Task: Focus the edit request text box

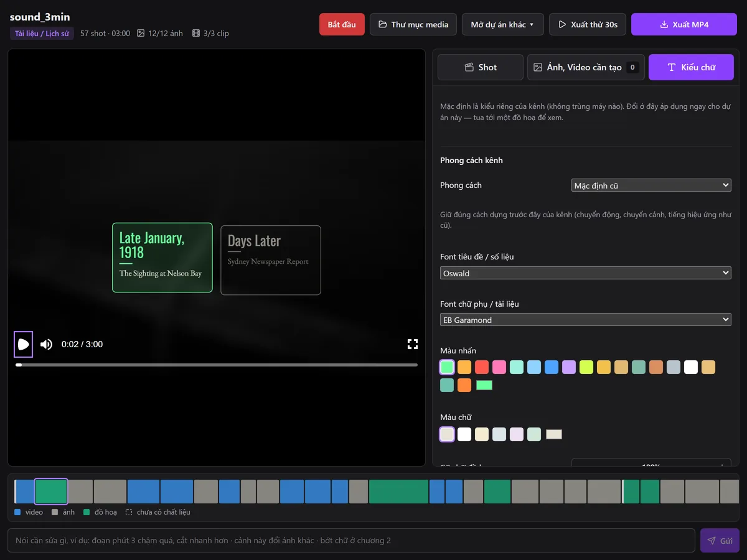Action: tap(351, 541)
